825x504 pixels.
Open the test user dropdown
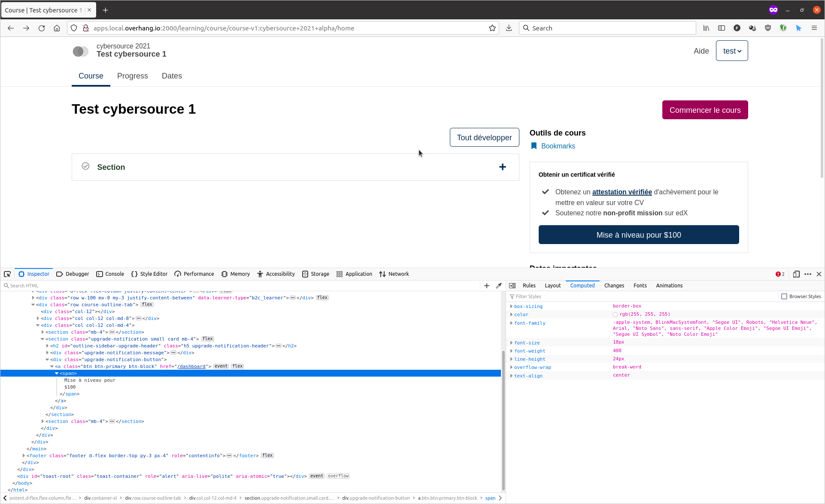coord(731,51)
